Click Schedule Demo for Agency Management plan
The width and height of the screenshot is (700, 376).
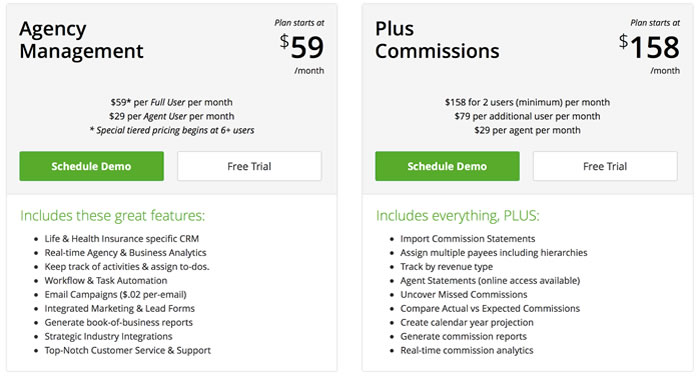click(92, 166)
